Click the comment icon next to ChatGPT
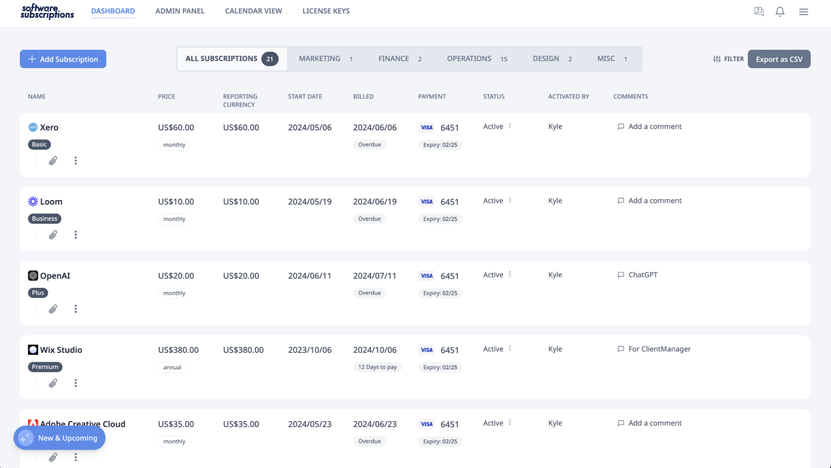The width and height of the screenshot is (831, 468). (621, 275)
